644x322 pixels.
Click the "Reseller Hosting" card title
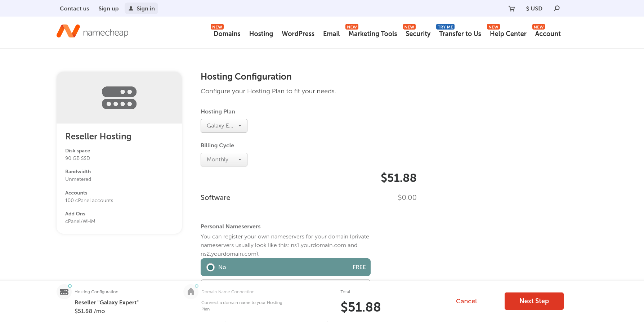(98, 137)
